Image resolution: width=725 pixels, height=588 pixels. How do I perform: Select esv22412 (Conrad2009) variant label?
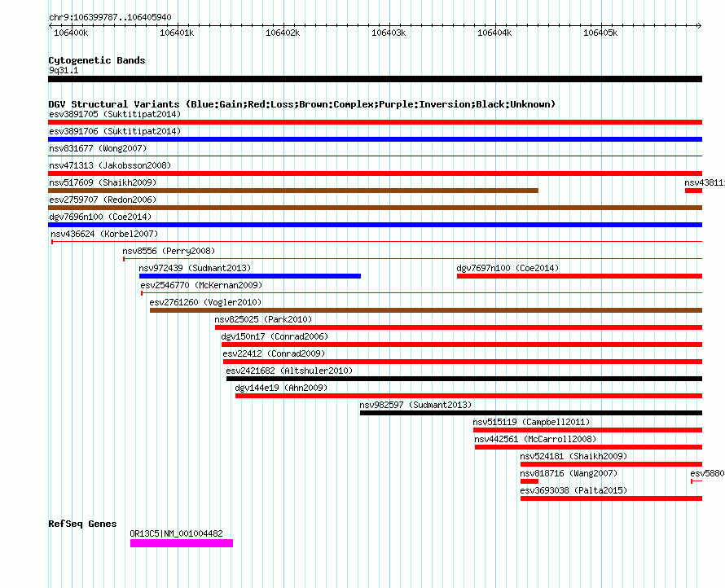tap(274, 353)
